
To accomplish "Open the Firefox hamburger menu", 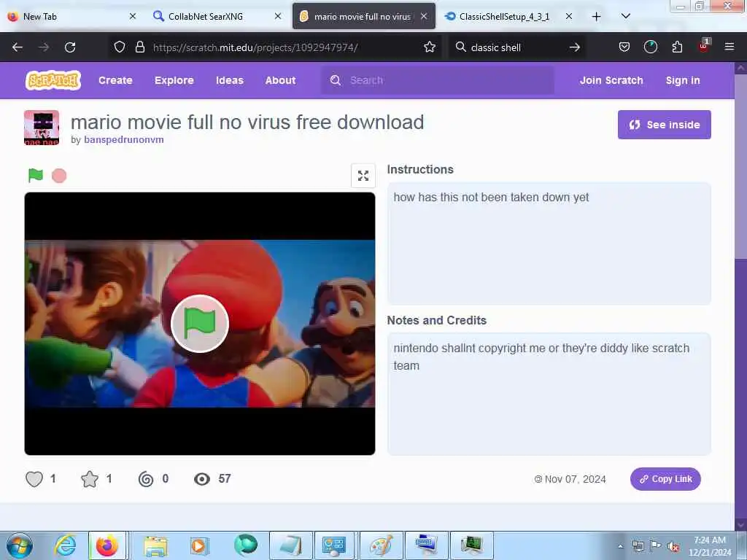I will click(729, 47).
